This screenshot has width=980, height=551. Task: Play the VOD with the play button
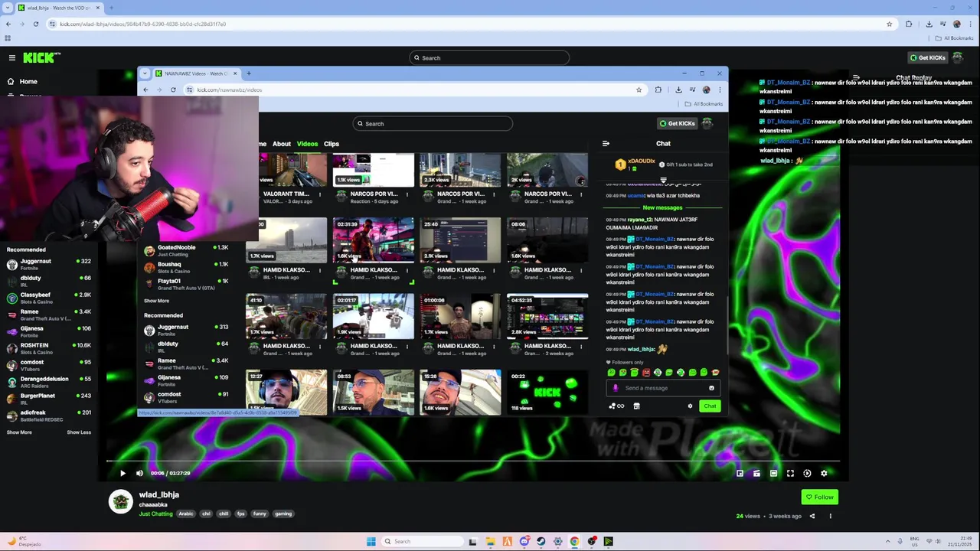[x=122, y=473]
